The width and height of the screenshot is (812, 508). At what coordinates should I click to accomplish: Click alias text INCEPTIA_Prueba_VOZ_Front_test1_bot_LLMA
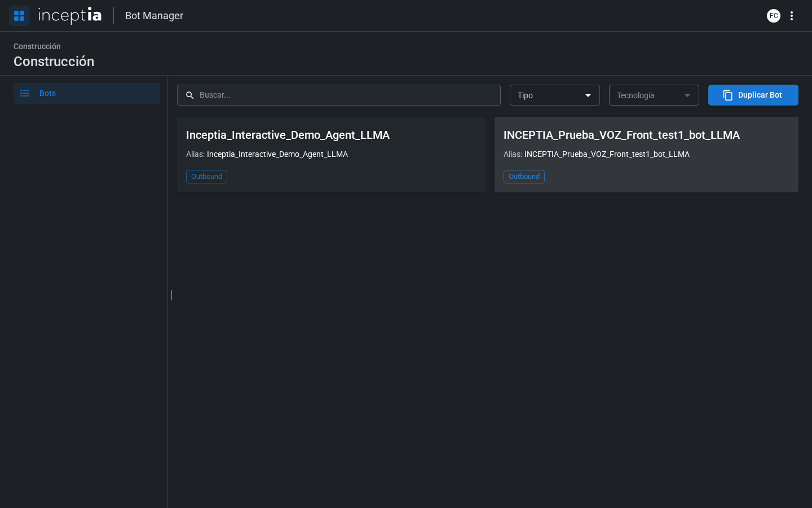(x=607, y=154)
